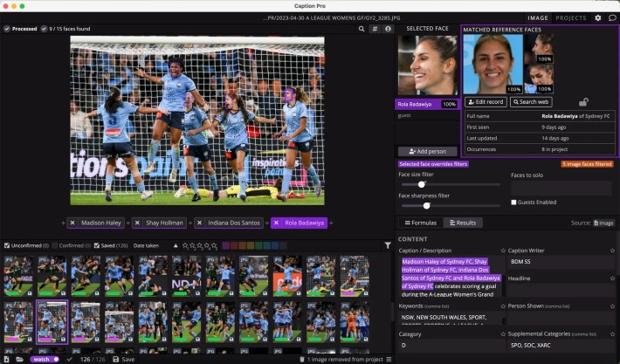
Task: Star the Caption Writer field
Action: tap(612, 251)
